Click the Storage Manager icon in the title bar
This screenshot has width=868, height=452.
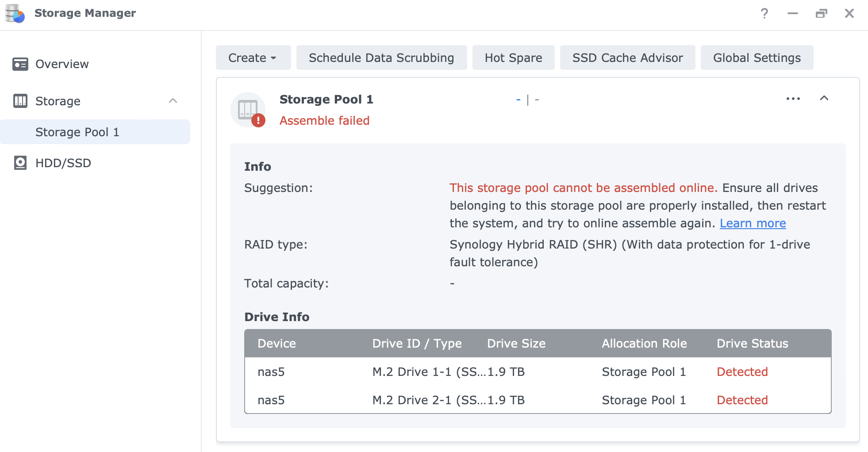pyautogui.click(x=13, y=13)
